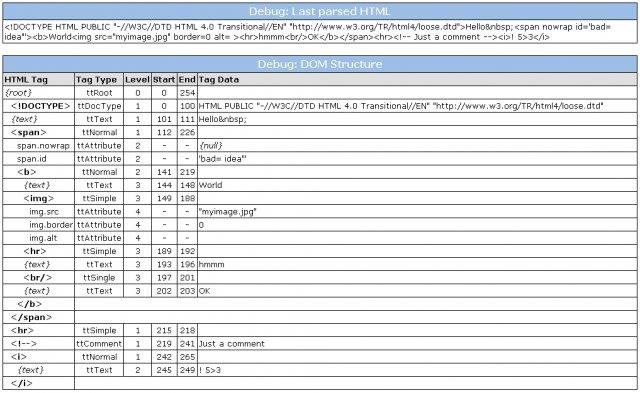
Task: Click the 'World' tag data cell
Action: (417, 185)
